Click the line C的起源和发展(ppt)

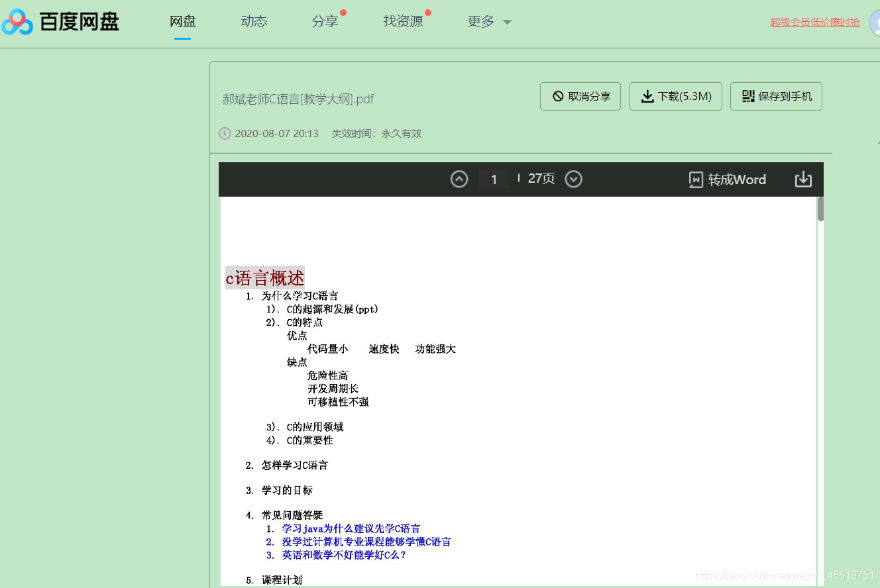tap(333, 309)
